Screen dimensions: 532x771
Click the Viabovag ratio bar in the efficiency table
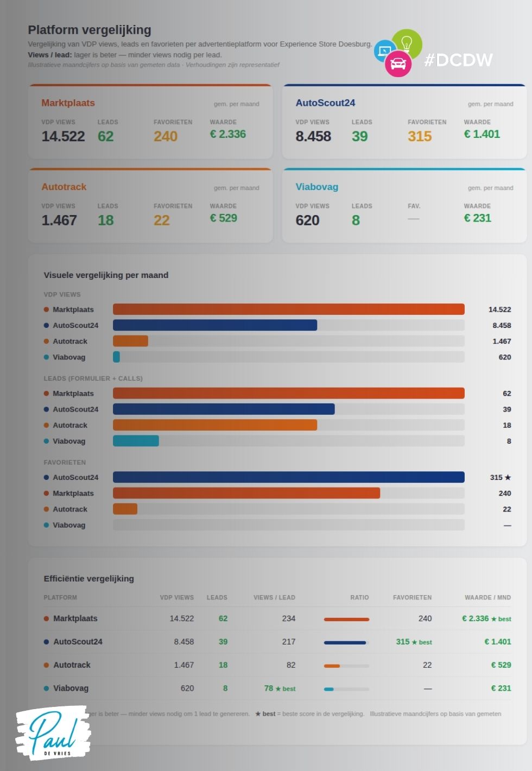coord(329,689)
